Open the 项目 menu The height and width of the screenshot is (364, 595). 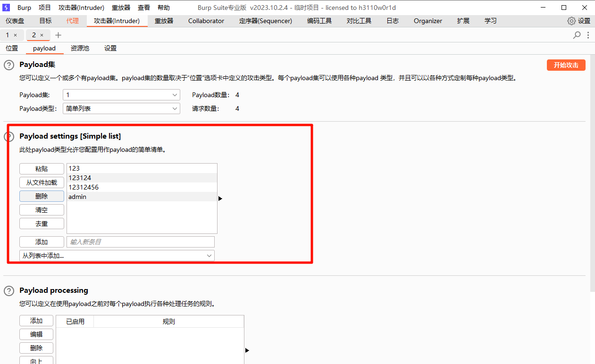click(45, 8)
